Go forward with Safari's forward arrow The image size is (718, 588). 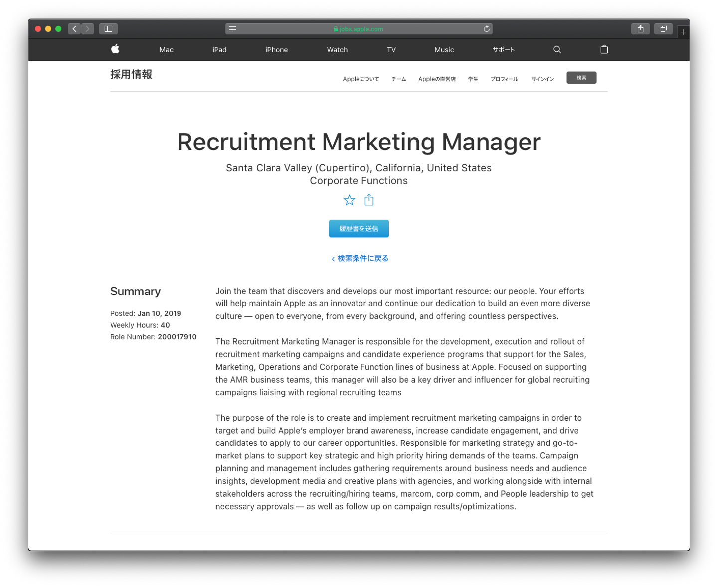click(87, 29)
